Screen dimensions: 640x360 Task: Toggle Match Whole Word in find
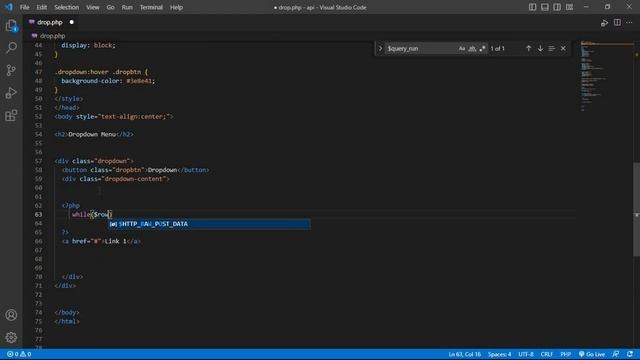(472, 48)
